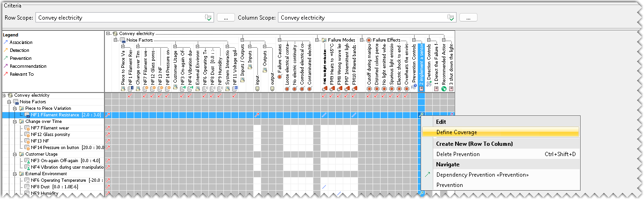Click the Detection Controls column icon
This screenshot has width=644, height=200.
(429, 83)
